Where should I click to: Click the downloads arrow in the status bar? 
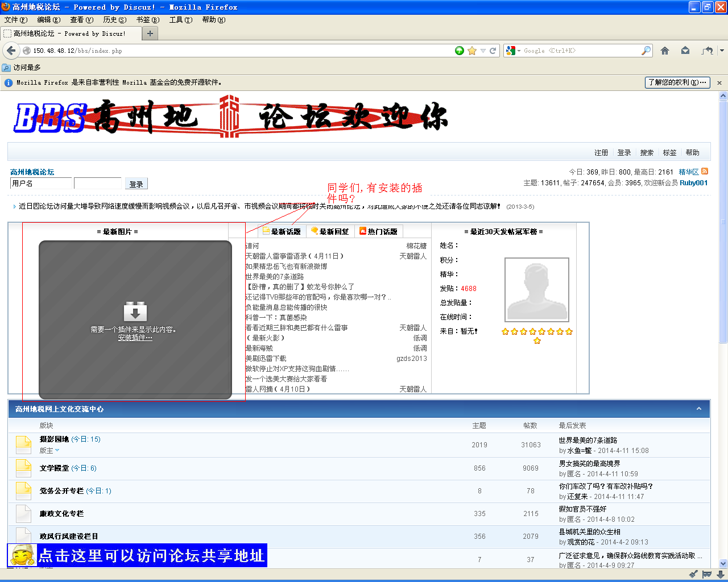720,574
